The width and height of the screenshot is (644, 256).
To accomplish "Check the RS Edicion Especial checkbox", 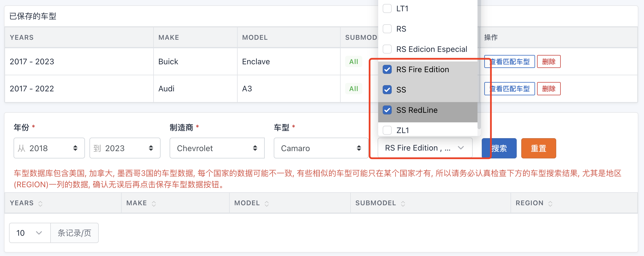I will coord(387,49).
